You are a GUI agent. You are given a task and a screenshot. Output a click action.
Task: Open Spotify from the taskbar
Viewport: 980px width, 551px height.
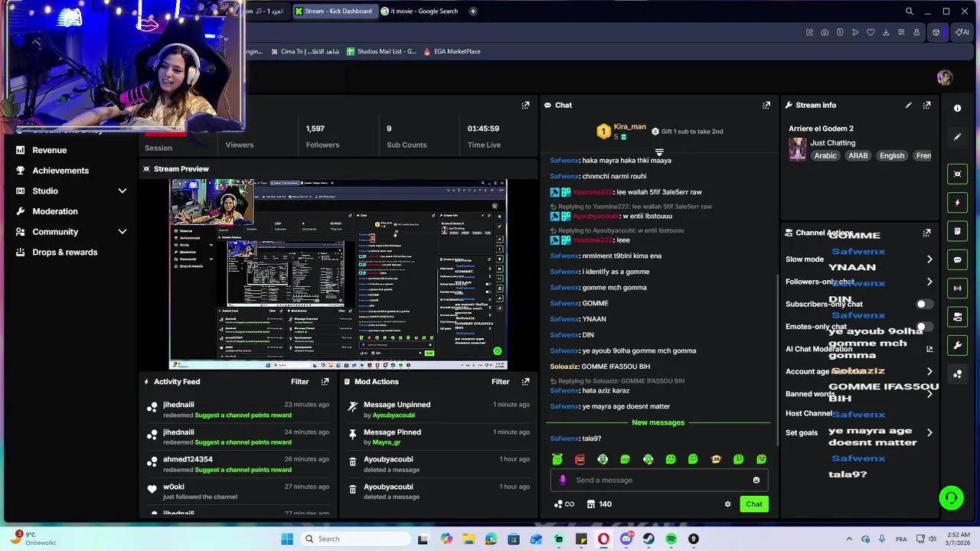coord(671,539)
